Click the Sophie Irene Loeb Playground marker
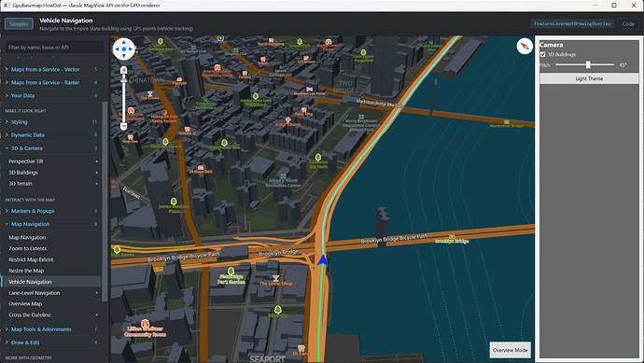Image resolution: width=644 pixels, height=363 pixels. (x=256, y=96)
